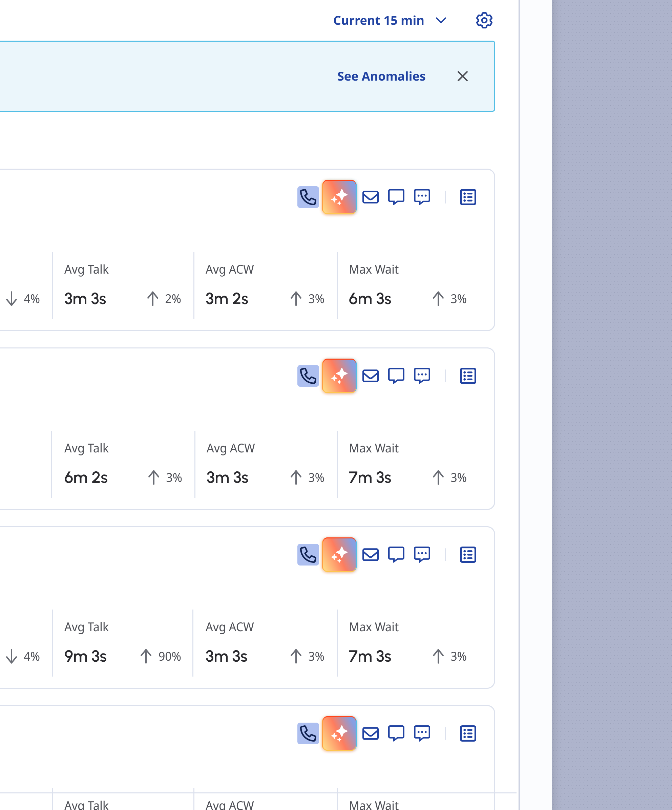The width and height of the screenshot is (672, 810).
Task: Select the email icon in second card
Action: pos(370,376)
